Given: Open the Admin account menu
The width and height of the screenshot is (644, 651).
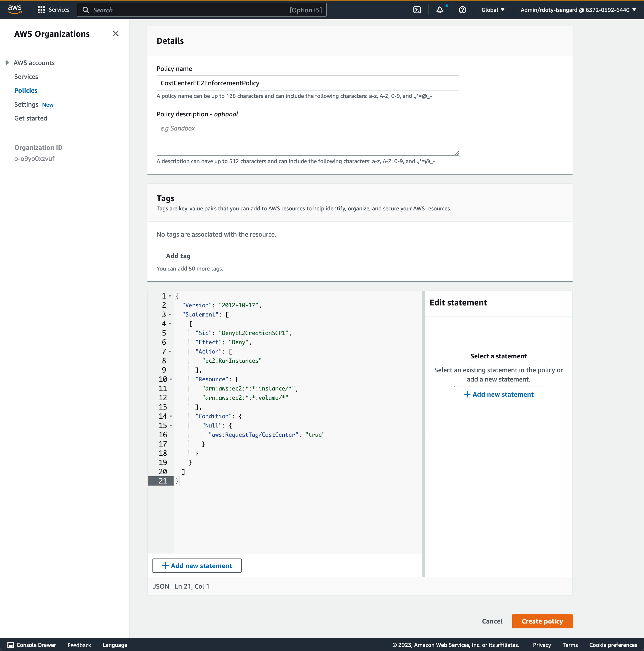Looking at the screenshot, I should click(x=577, y=10).
